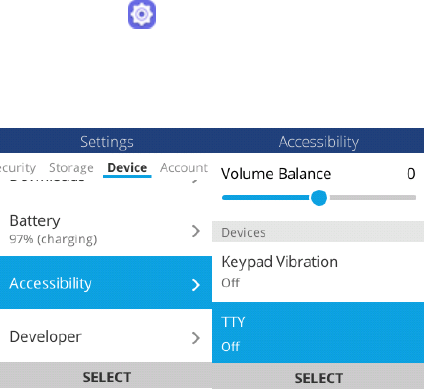
Task: Switch to the Storage tab
Action: (71, 168)
